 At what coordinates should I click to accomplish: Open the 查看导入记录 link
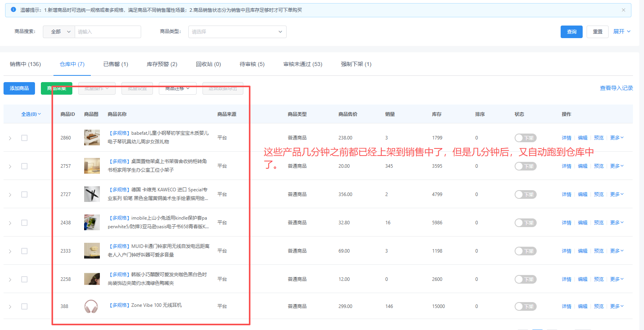(616, 88)
